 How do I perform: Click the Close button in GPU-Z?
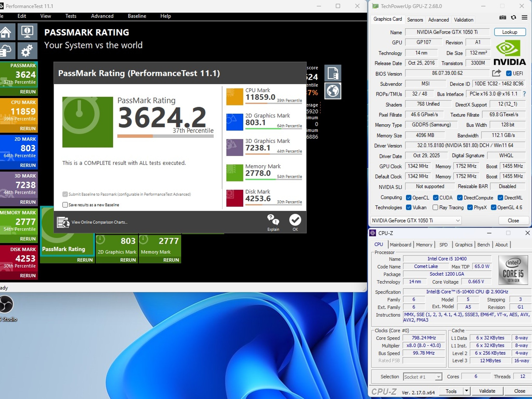[513, 221]
